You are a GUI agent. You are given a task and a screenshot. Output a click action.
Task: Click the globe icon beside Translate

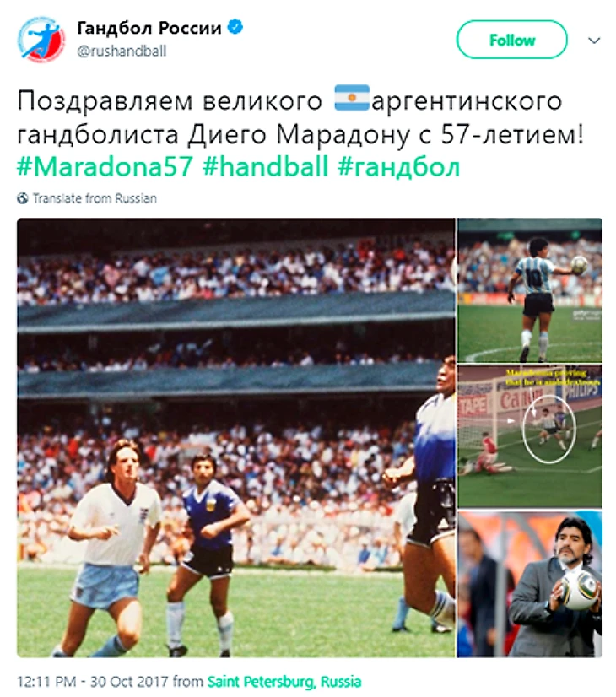point(23,198)
